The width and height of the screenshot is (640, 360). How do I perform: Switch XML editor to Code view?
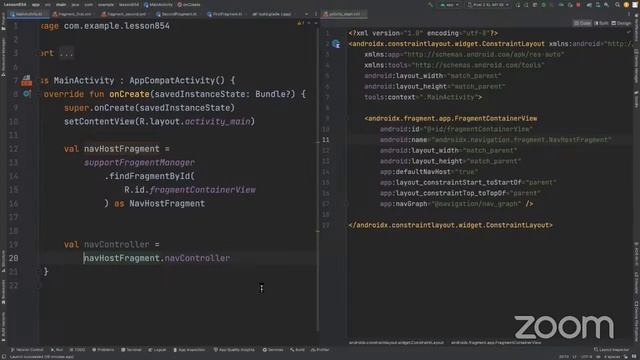(x=582, y=23)
